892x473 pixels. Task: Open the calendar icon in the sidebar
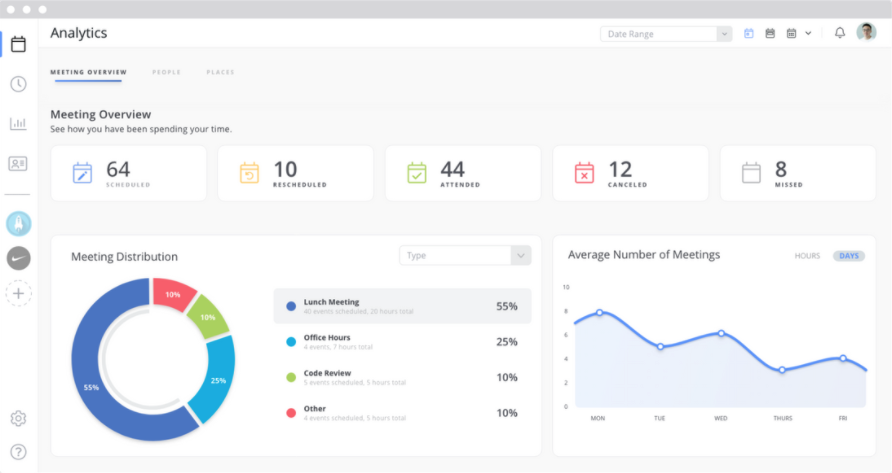click(x=18, y=44)
